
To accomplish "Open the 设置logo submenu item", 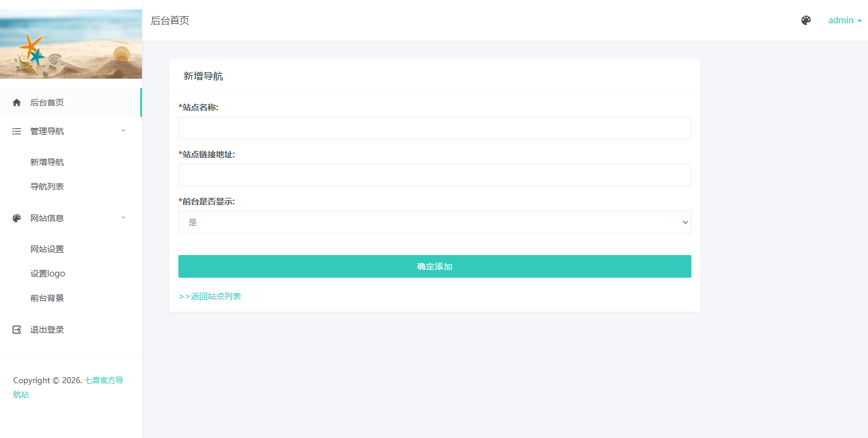I will 48,274.
